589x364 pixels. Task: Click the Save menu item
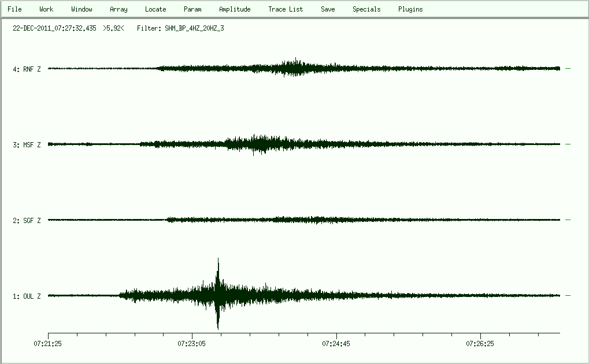(328, 9)
